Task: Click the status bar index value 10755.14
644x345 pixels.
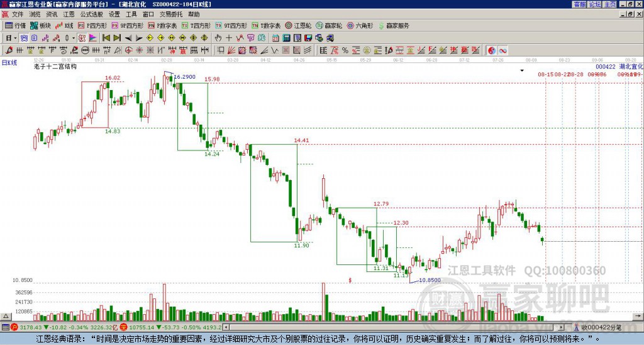Action: point(142,327)
